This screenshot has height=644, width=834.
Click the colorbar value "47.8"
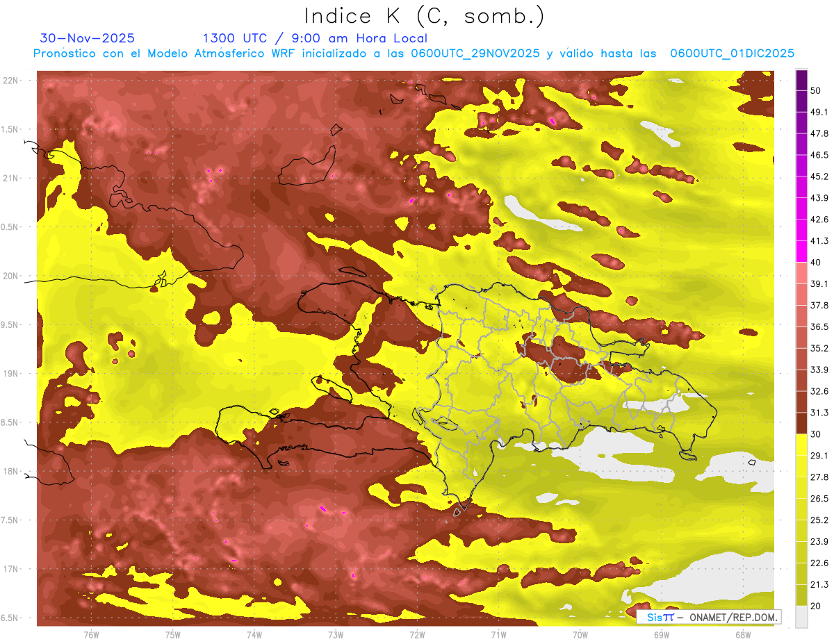pyautogui.click(x=819, y=133)
